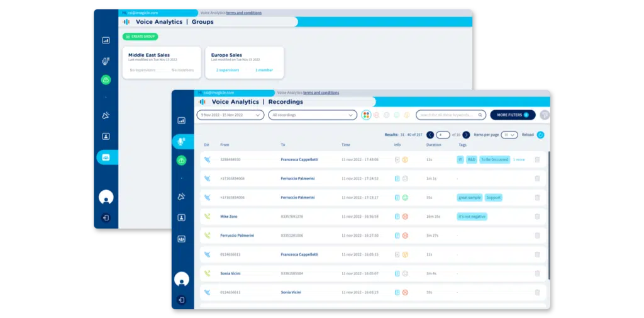Sort by Duration column header
644x318 pixels.
[x=434, y=145]
